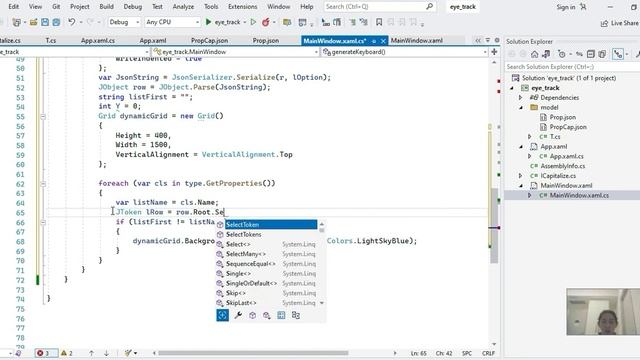Open the Git menu
The width and height of the screenshot is (640, 360).
(56, 7)
